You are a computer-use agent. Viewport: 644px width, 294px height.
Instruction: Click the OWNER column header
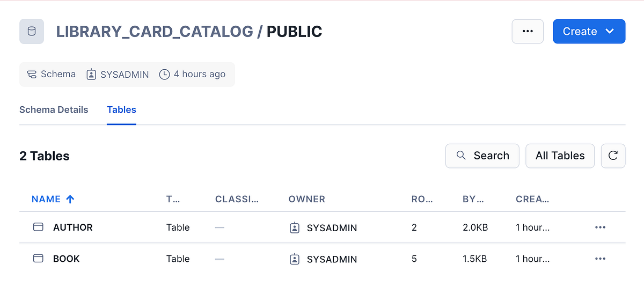307,199
